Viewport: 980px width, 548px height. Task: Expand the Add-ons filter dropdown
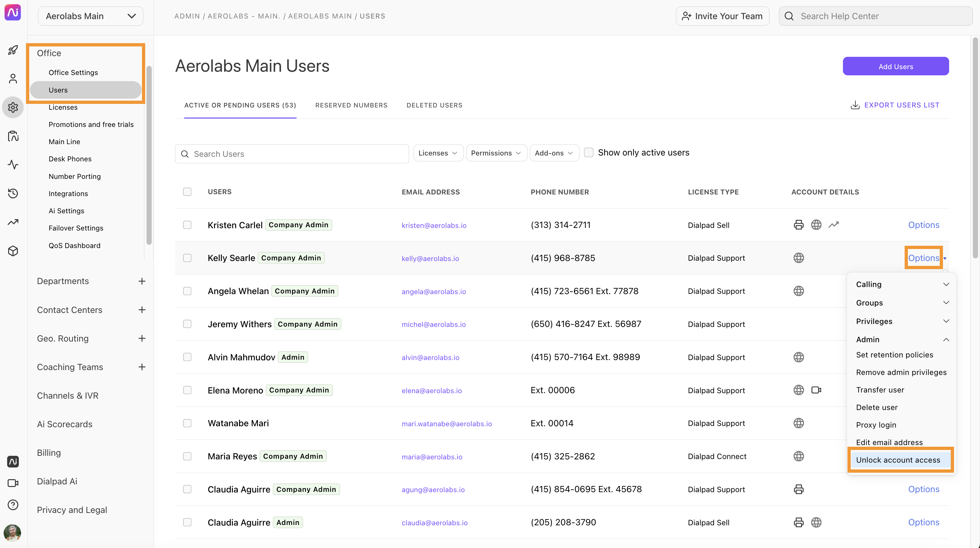click(x=553, y=153)
